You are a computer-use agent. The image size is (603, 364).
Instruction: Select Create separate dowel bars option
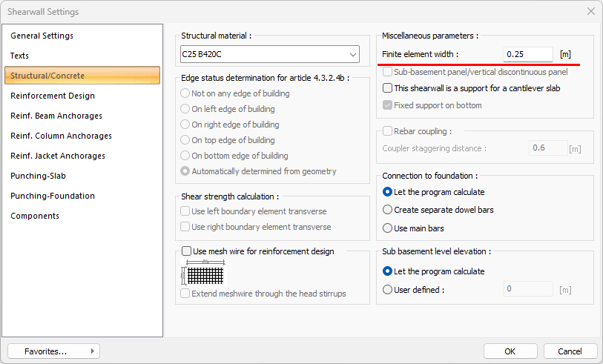pos(388,210)
